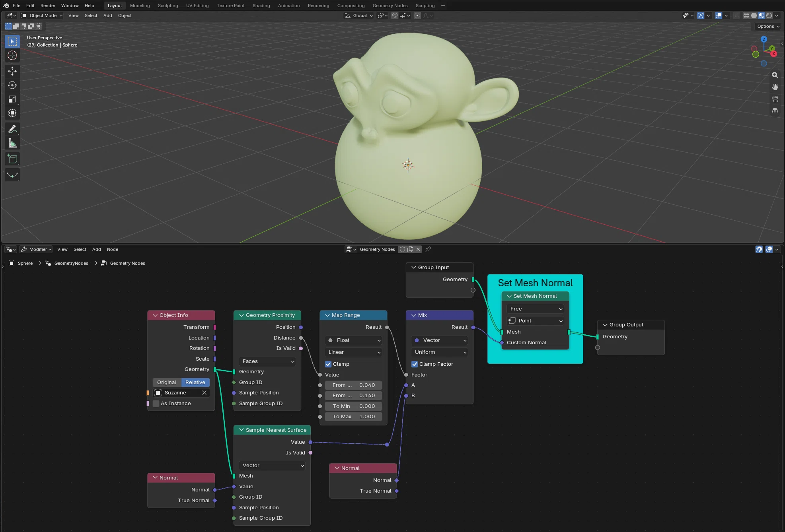Switch to rendered viewport shading
Viewport: 785px width, 532px height.
point(769,16)
